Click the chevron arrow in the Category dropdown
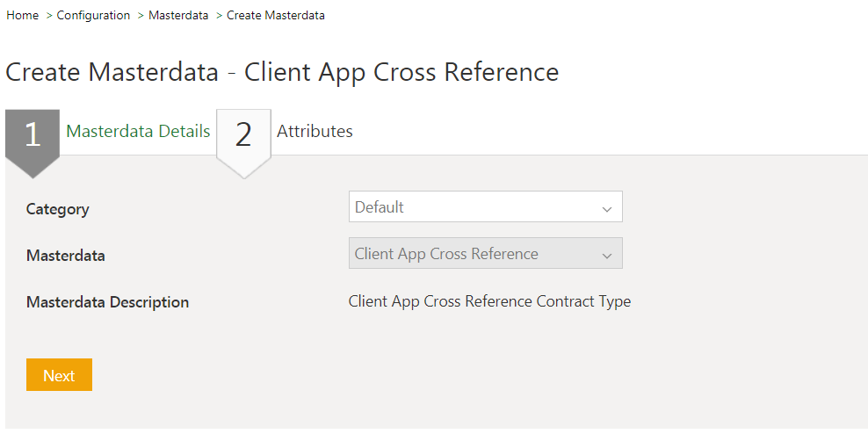The image size is (868, 441). pos(606,208)
